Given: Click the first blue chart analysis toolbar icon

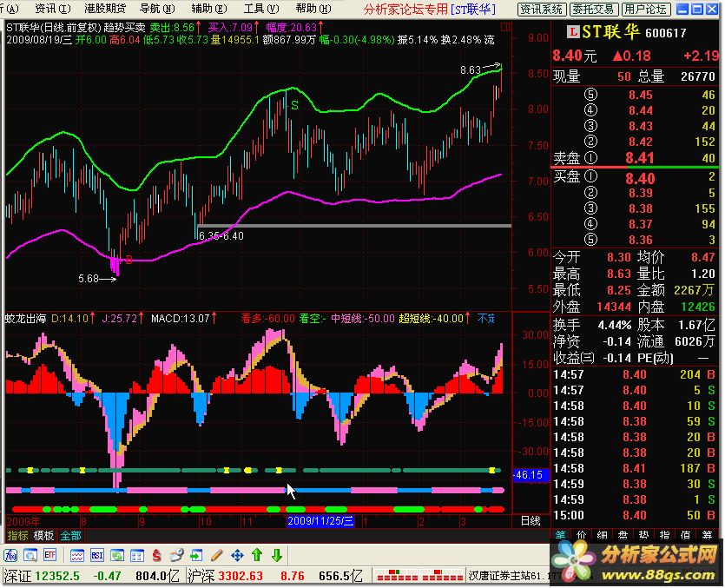Looking at the screenshot, I should point(10,555).
